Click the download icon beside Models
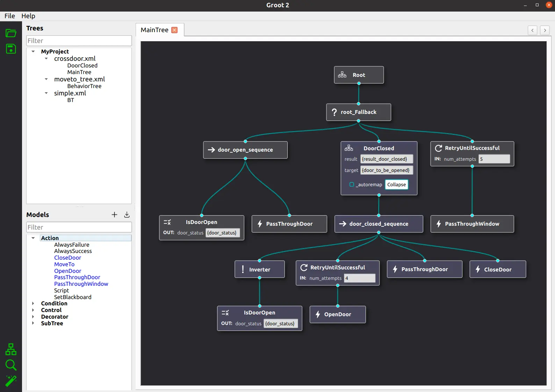The width and height of the screenshot is (555, 392). pyautogui.click(x=127, y=215)
